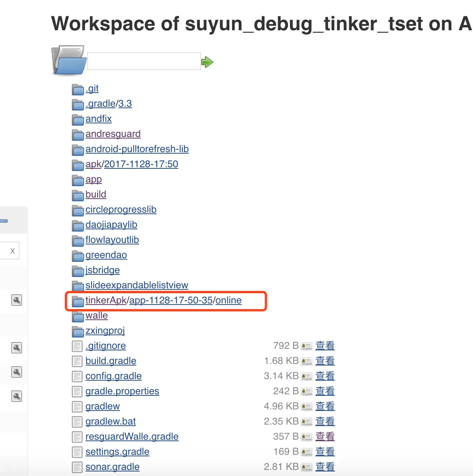This screenshot has height=476, width=473.
Task: Open the online subfolder link
Action: 229,300
